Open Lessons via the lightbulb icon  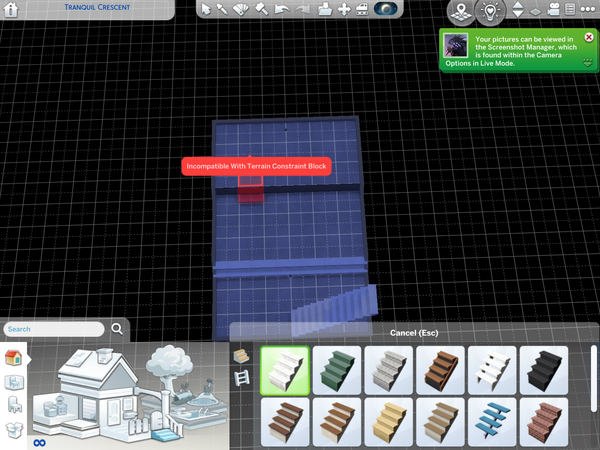490,12
